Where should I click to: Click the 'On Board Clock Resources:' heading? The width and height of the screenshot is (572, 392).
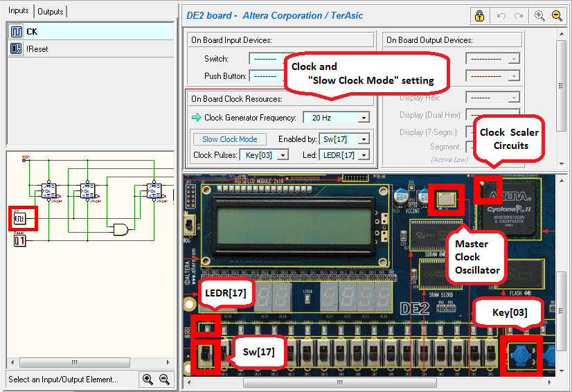(237, 99)
